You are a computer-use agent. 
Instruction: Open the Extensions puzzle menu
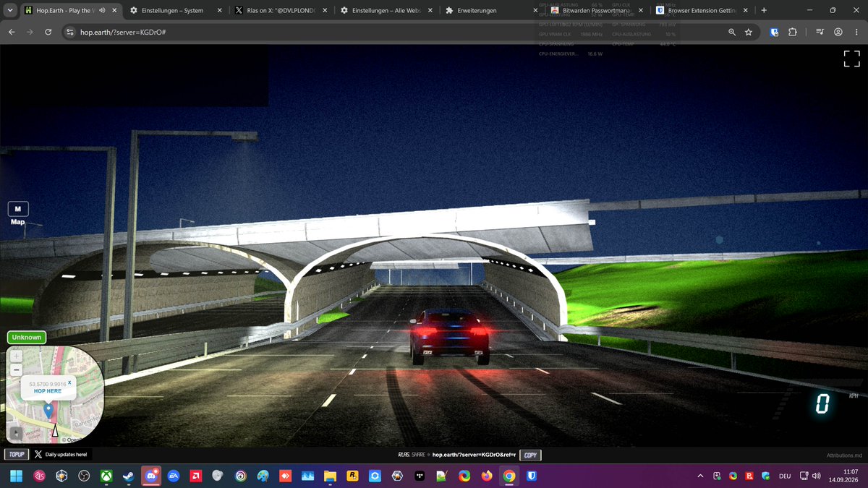pos(792,33)
